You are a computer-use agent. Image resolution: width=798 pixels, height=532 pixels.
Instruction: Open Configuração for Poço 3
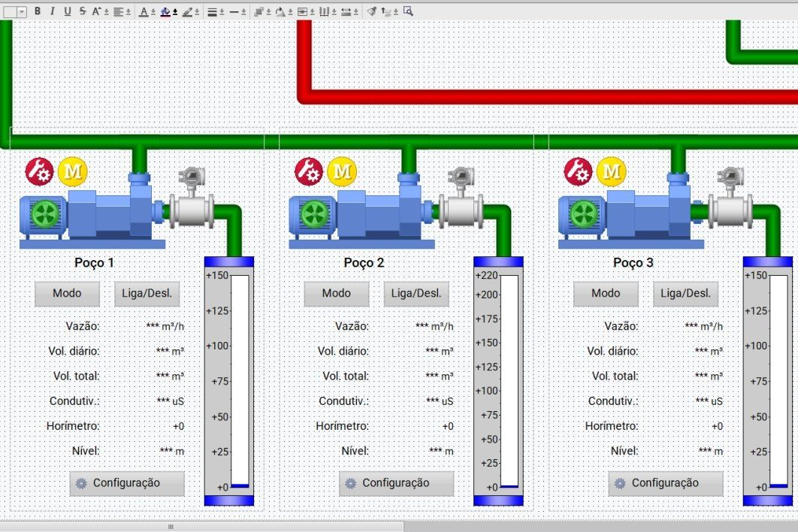click(666, 483)
